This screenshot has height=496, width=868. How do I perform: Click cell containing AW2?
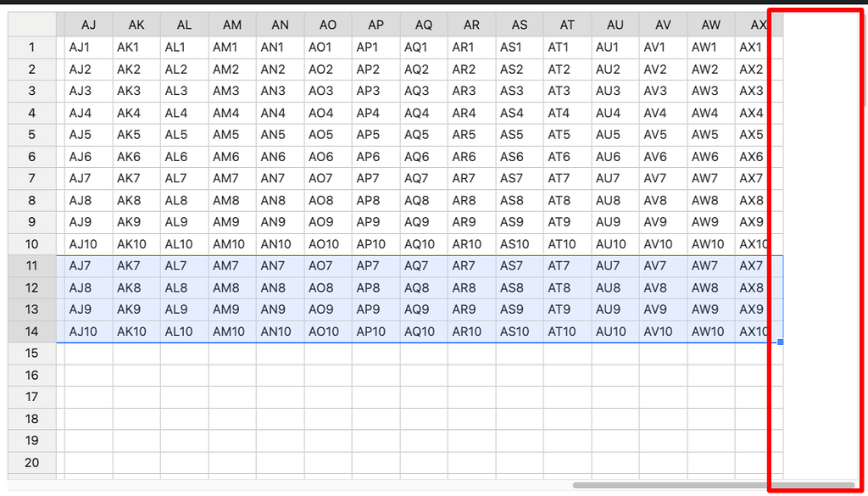coord(710,68)
